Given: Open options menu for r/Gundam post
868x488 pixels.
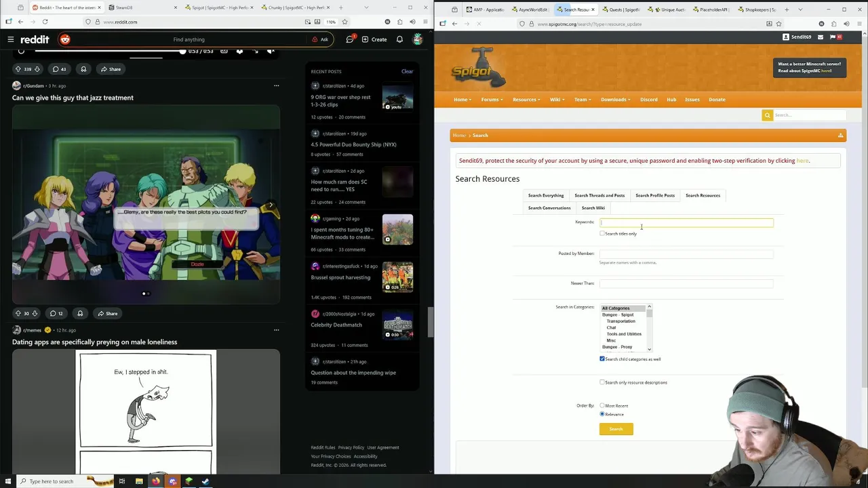Looking at the screenshot, I should point(276,85).
